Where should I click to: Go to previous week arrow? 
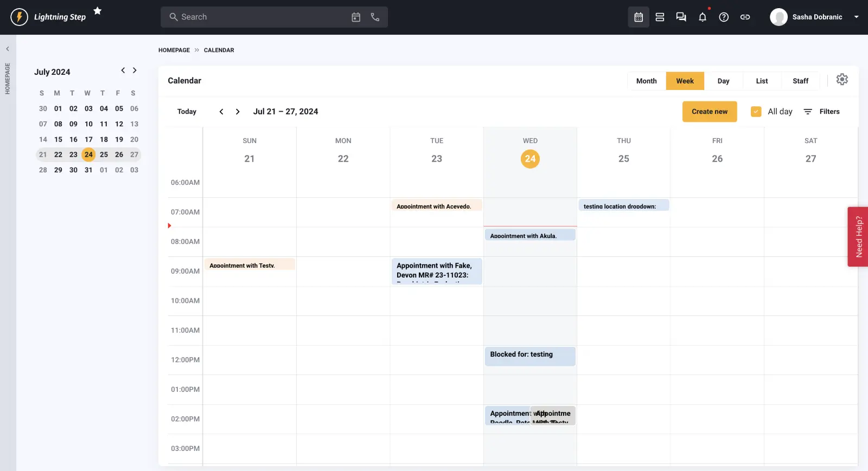(x=221, y=112)
